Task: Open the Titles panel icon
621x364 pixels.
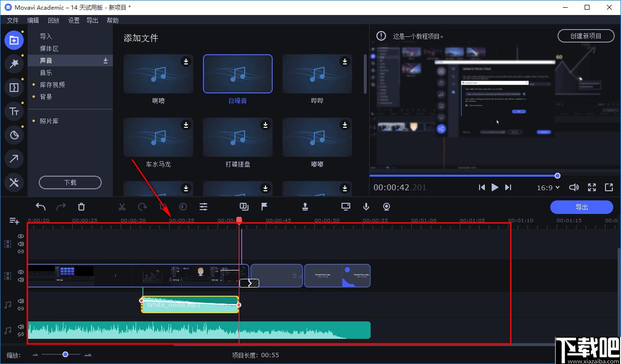Action: pyautogui.click(x=14, y=111)
